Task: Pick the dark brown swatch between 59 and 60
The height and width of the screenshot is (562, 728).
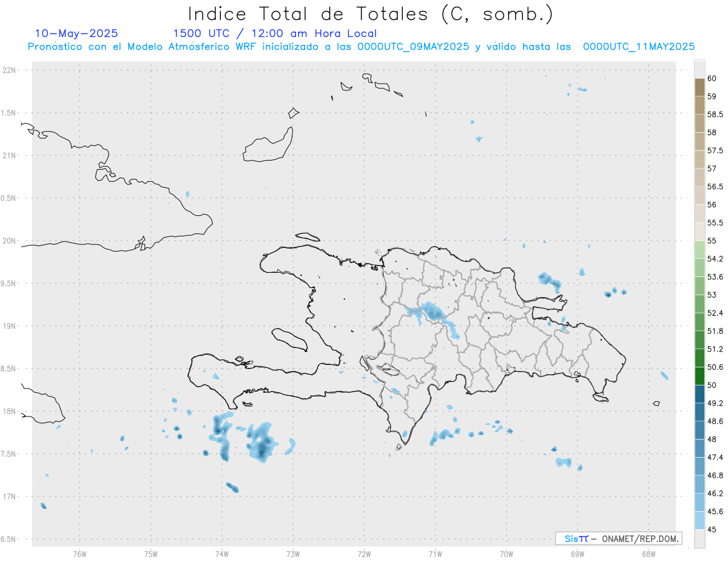Action: [699, 87]
